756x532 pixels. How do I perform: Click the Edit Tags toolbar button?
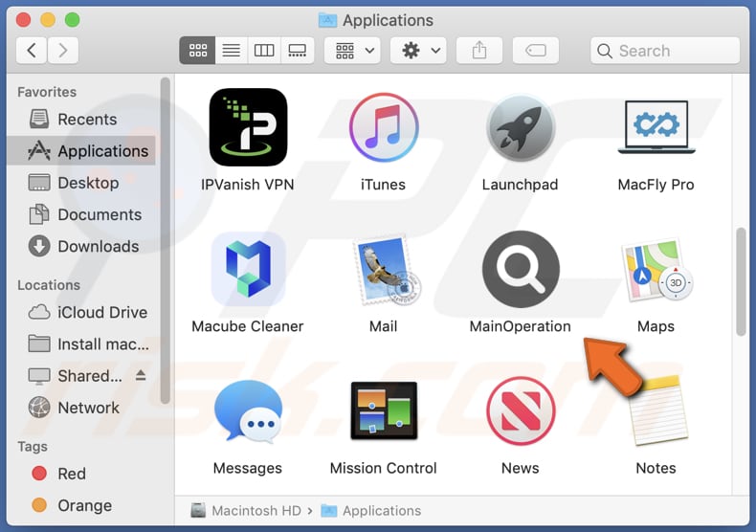(x=536, y=50)
